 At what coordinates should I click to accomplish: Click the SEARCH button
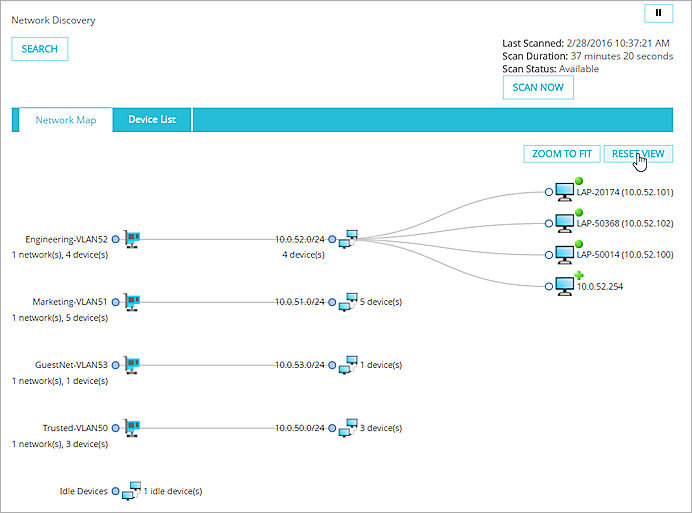click(40, 49)
